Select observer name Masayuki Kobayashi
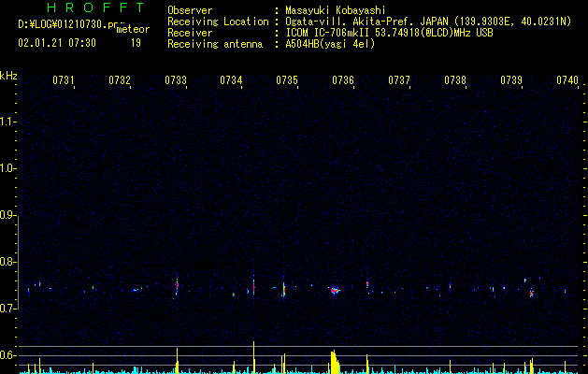The height and width of the screenshot is (374, 588). 336,10
